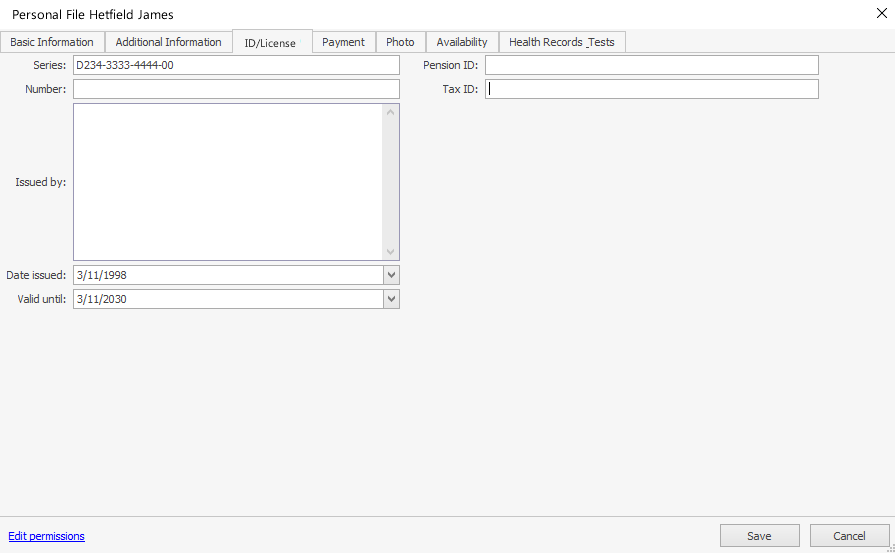Viewport: 895px width, 553px height.
Task: Click the Issued by scrollbar up arrow
Action: pos(391,112)
